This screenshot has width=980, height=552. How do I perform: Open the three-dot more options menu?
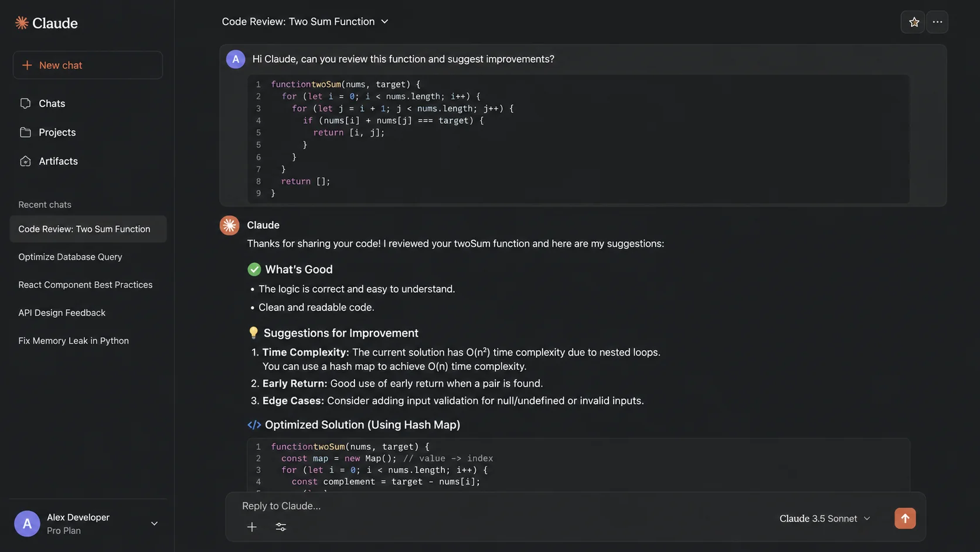pyautogui.click(x=937, y=22)
